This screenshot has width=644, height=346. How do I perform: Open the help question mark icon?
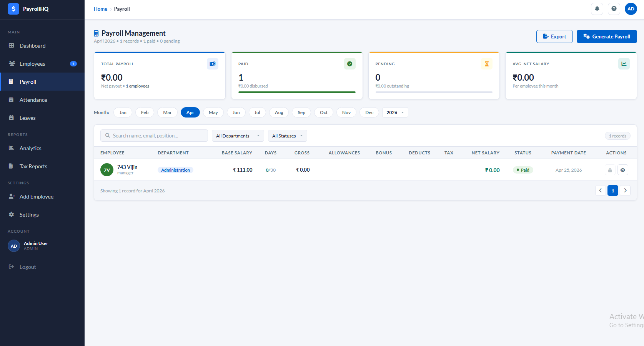(x=614, y=8)
